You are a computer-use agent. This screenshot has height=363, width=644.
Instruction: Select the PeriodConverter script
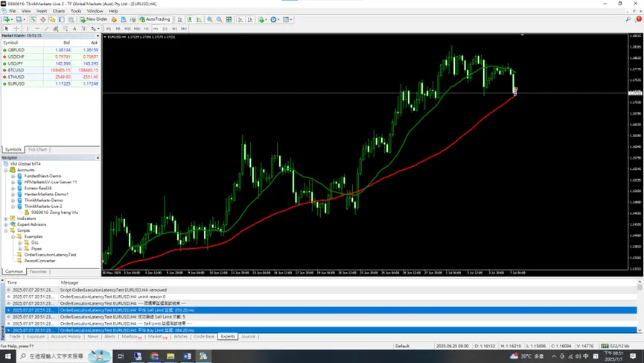40,261
